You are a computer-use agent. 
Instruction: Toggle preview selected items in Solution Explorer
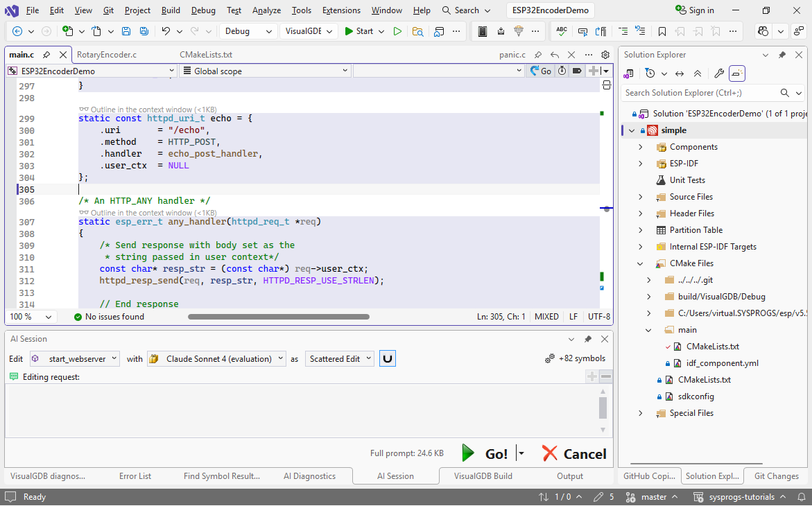tap(737, 73)
